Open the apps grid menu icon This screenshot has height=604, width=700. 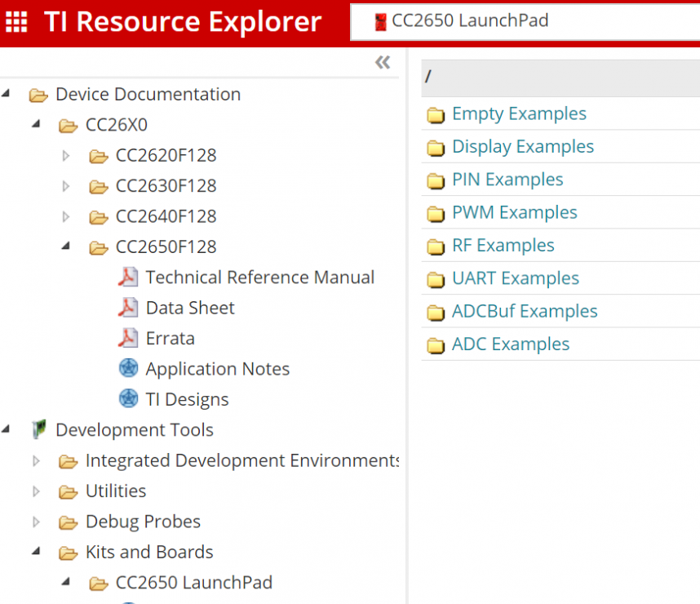pos(17,22)
